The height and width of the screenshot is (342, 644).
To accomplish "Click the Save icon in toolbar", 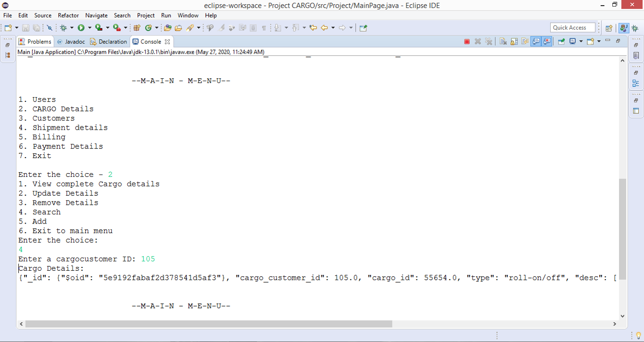I will (25, 28).
